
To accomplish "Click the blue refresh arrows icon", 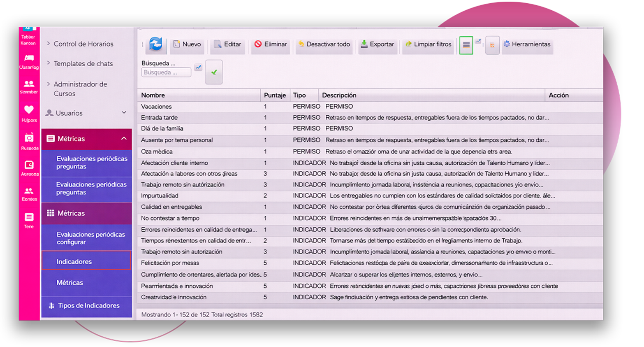I will [x=155, y=44].
